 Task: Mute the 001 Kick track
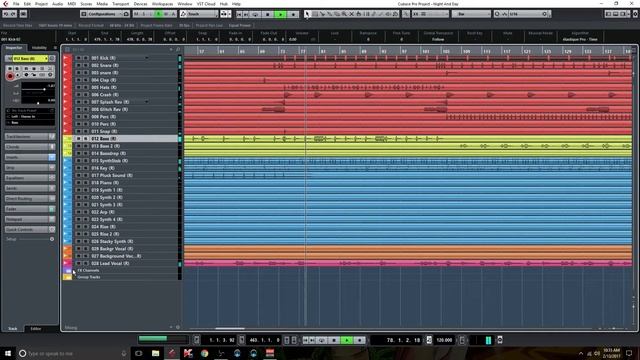(x=78, y=58)
